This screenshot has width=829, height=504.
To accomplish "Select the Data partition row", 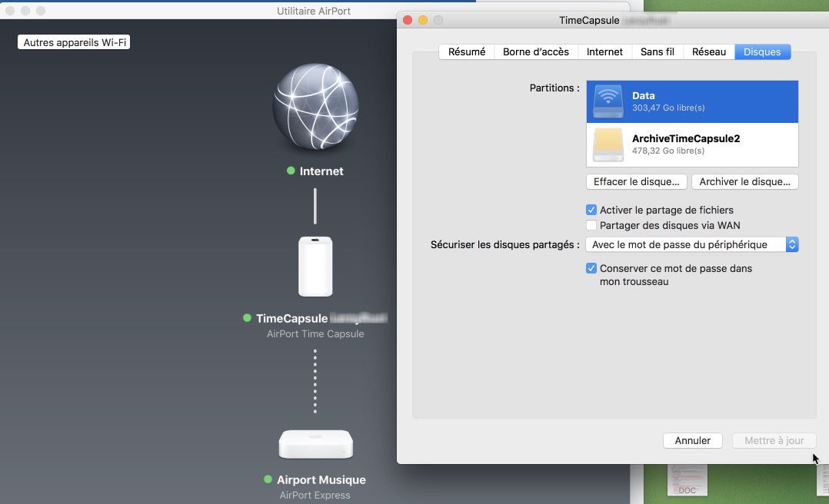I will tap(692, 101).
